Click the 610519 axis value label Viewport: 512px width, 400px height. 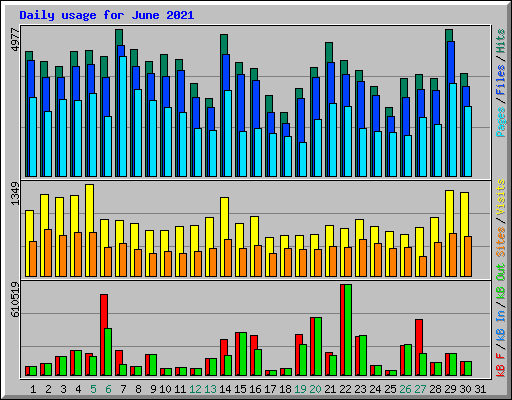coord(16,299)
